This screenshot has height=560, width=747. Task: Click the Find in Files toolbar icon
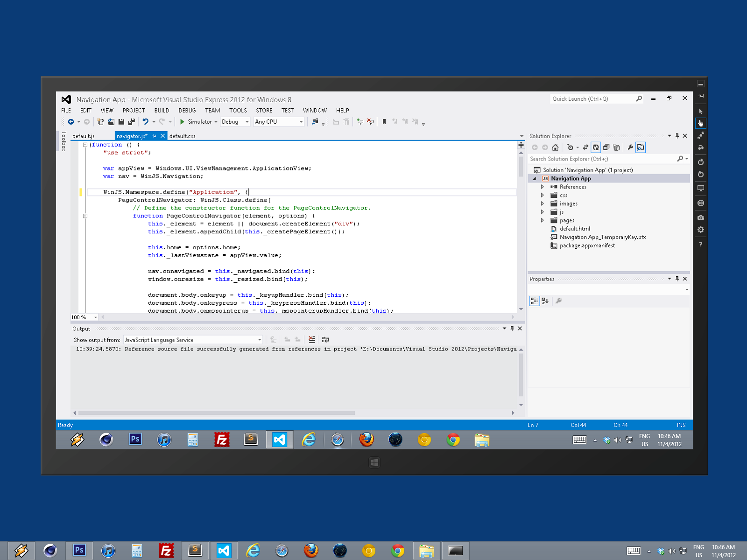pyautogui.click(x=315, y=122)
